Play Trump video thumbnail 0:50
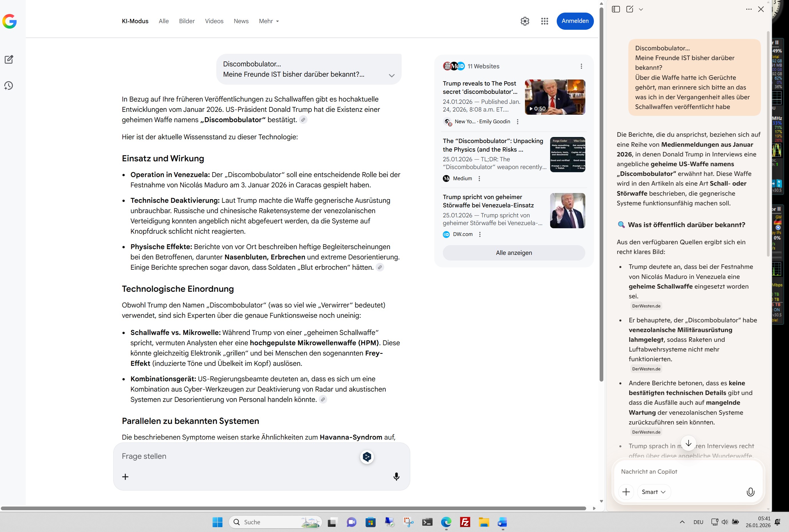The image size is (789, 532). tap(554, 97)
